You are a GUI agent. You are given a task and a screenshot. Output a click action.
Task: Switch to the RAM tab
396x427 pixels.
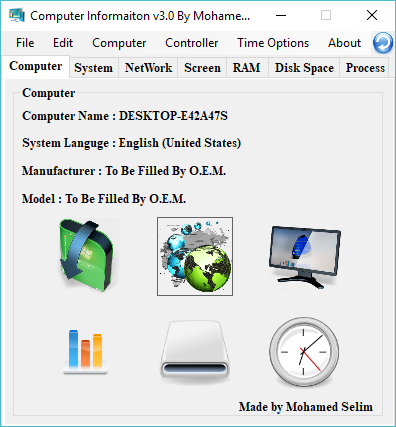tap(247, 68)
